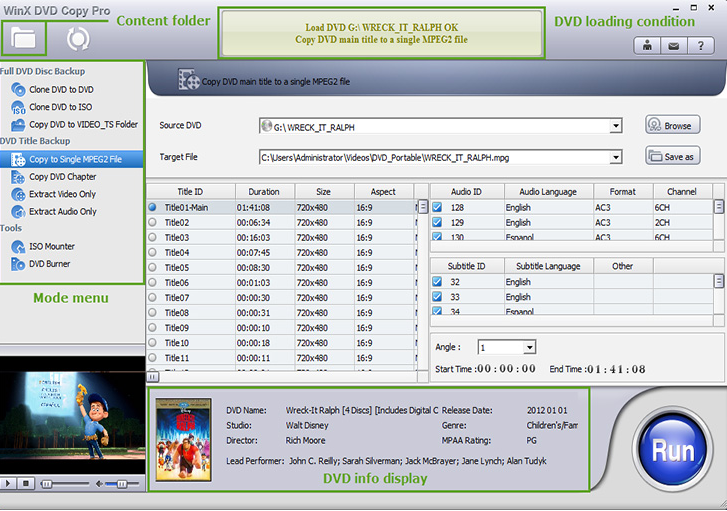Open the Angle dropdown
The width and height of the screenshot is (727, 511).
pyautogui.click(x=529, y=347)
